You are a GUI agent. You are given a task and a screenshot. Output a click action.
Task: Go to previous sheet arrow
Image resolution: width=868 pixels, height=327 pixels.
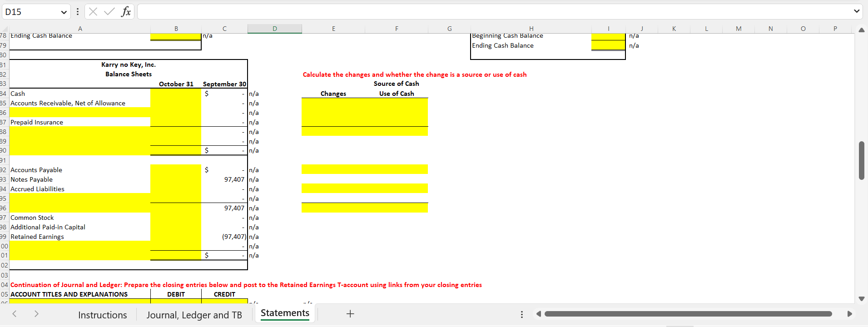point(14,314)
